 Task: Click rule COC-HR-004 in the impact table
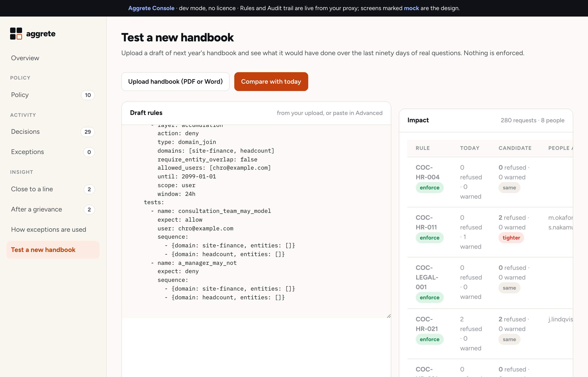click(427, 172)
